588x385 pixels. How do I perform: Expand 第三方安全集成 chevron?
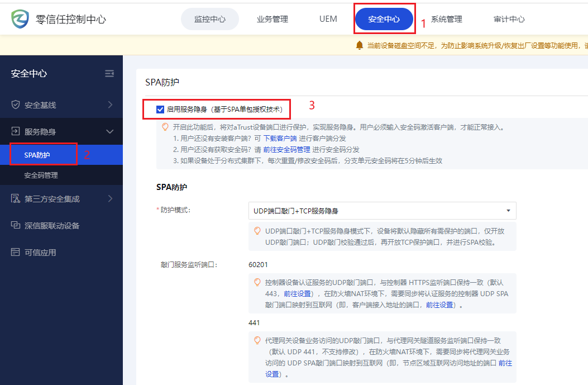point(110,198)
